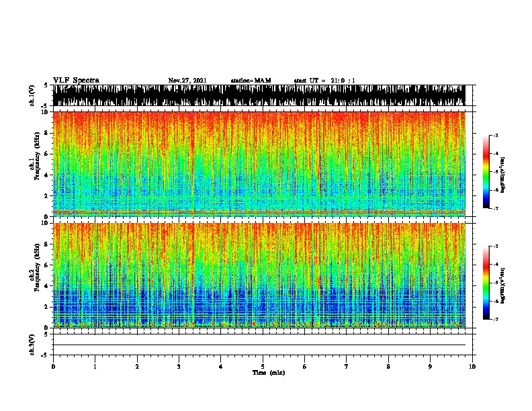Click time axis tick label "9"
The height and width of the screenshot is (411, 532).
pyautogui.click(x=430, y=367)
